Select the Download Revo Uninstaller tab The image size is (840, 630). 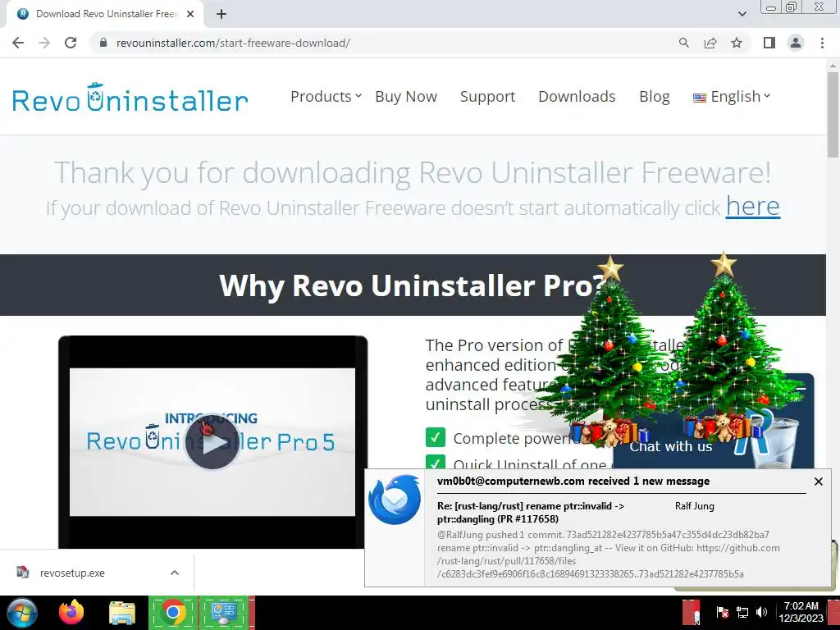tap(104, 14)
